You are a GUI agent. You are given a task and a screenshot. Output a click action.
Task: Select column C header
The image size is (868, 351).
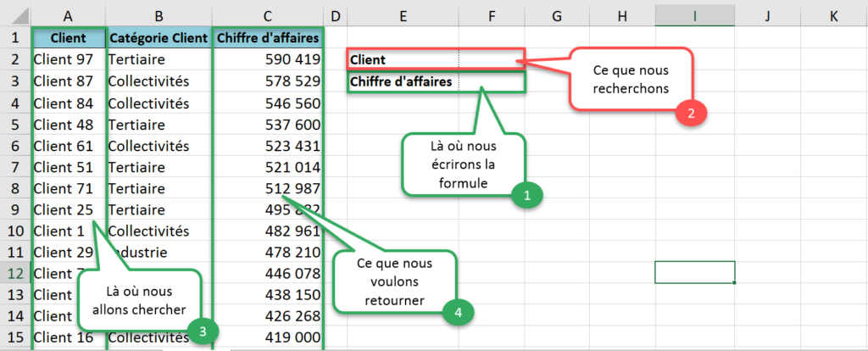pyautogui.click(x=268, y=14)
